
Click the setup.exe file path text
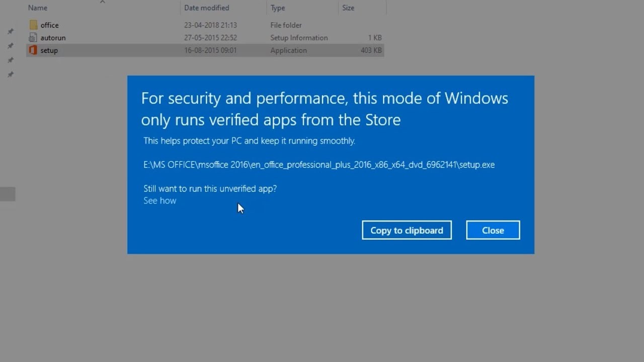click(x=319, y=165)
